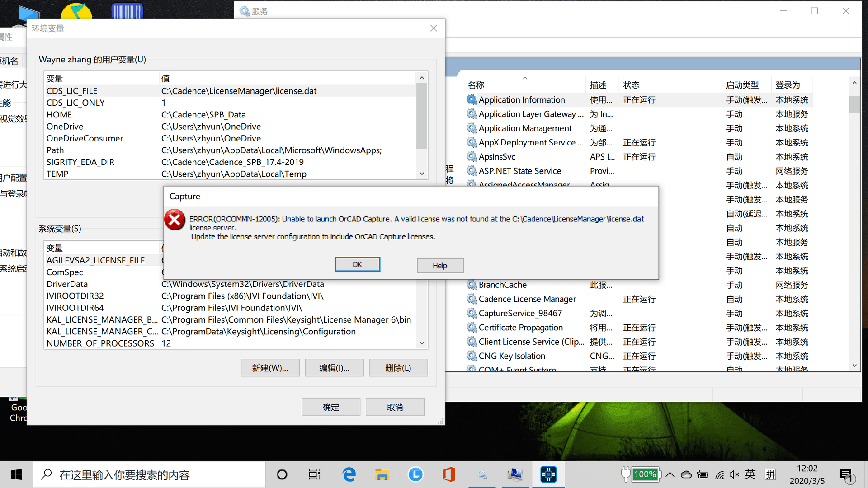Select CDS_LIC_FILE user variable row
This screenshot has height=488, width=868.
pos(230,91)
